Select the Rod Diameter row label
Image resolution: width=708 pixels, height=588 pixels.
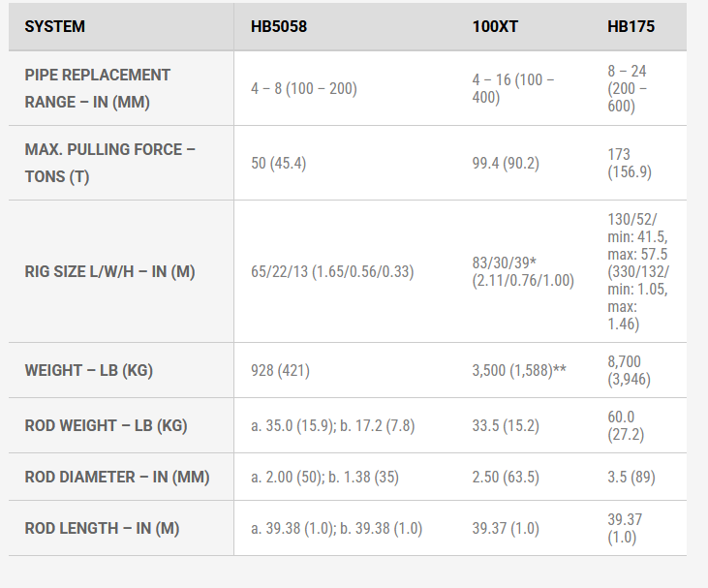tap(116, 477)
